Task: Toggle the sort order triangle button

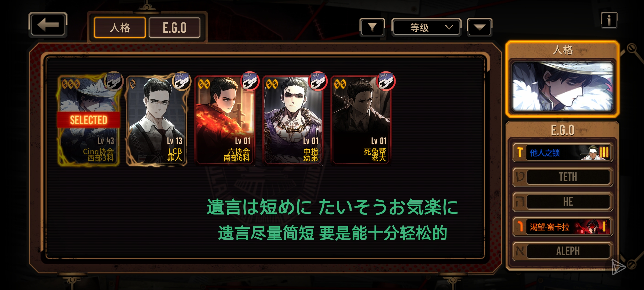Action: tap(480, 27)
